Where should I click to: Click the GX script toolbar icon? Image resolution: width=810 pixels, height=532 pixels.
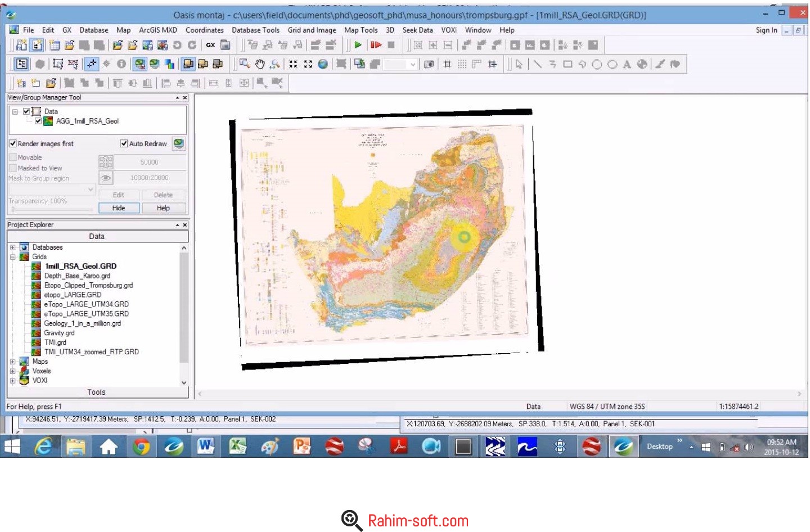[210, 45]
